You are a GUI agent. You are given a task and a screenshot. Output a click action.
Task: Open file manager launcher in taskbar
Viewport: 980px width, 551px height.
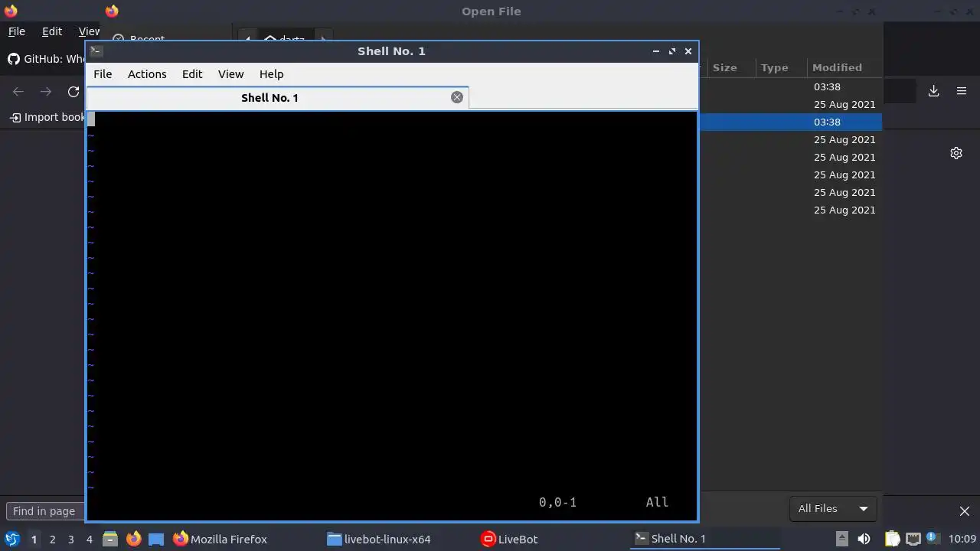coord(110,539)
